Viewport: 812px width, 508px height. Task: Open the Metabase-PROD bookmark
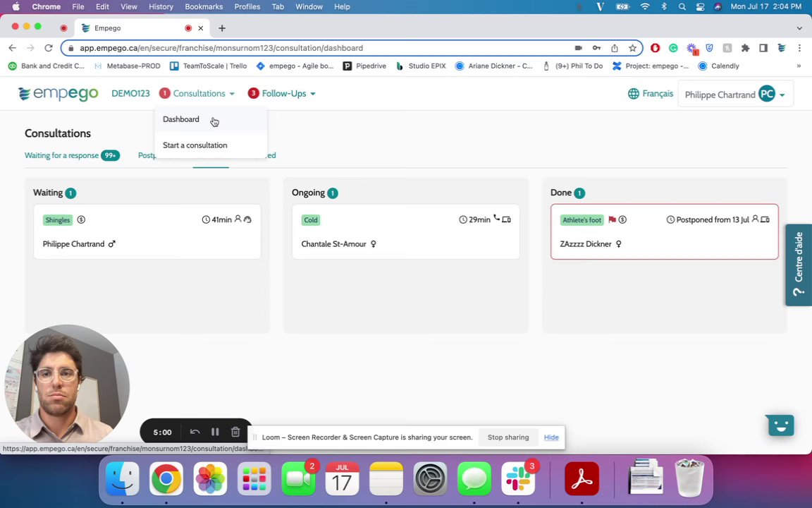(128, 66)
